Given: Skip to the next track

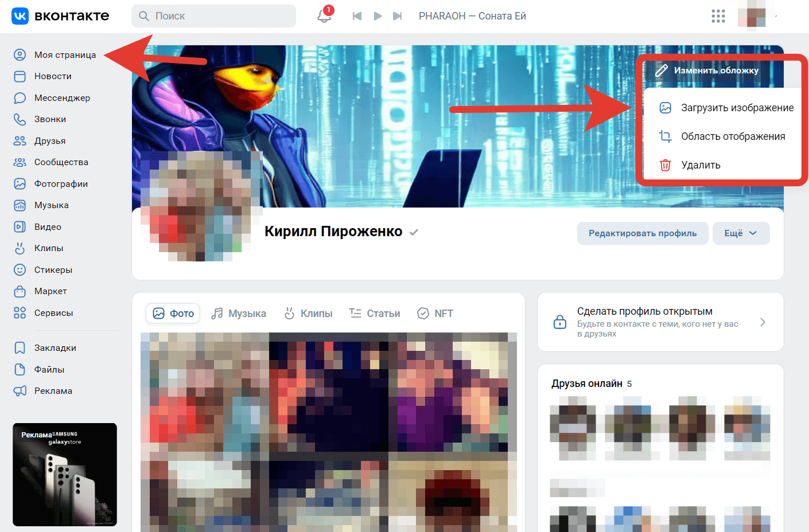Looking at the screenshot, I should 397,16.
